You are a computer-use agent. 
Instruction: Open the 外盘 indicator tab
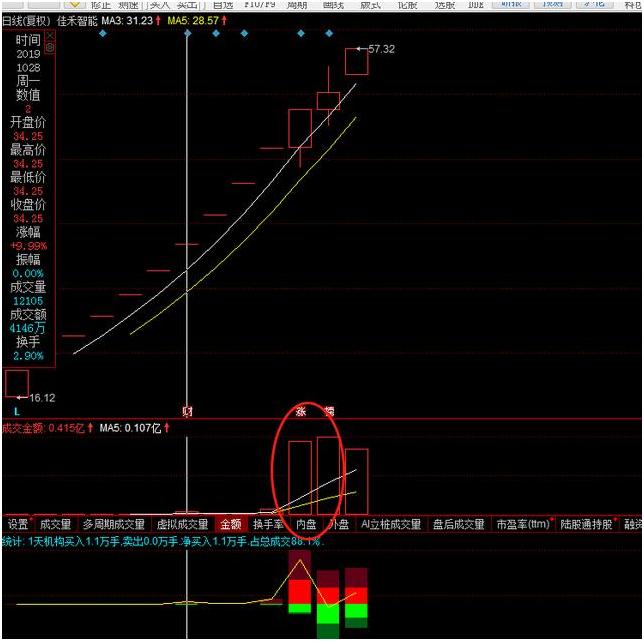tap(338, 524)
